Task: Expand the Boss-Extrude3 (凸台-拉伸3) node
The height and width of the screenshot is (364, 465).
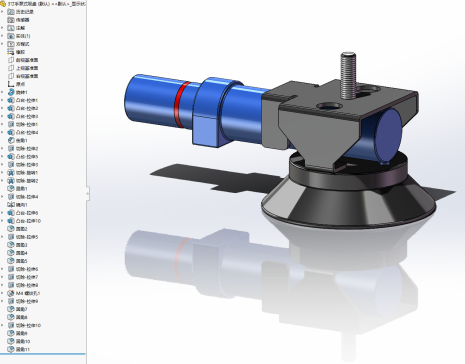Action: click(3, 116)
